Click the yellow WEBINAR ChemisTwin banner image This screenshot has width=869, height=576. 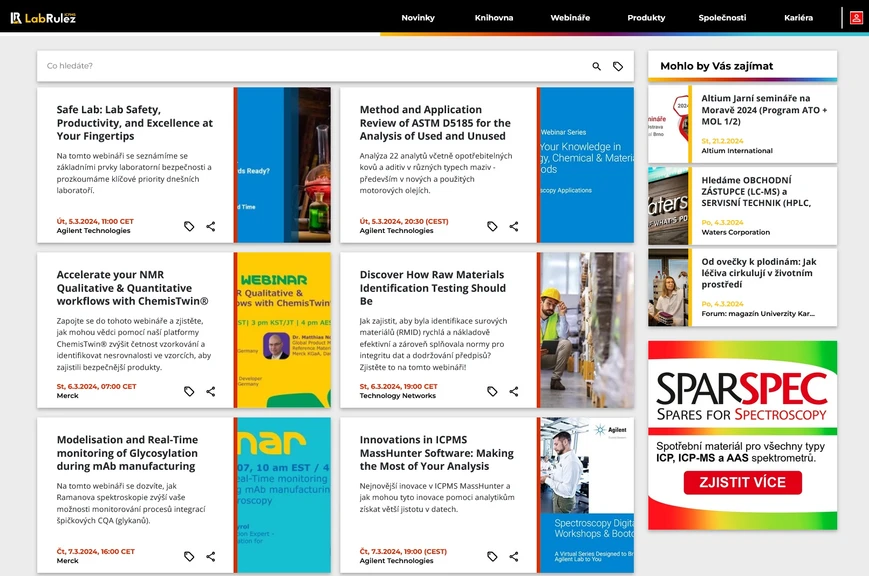click(284, 330)
